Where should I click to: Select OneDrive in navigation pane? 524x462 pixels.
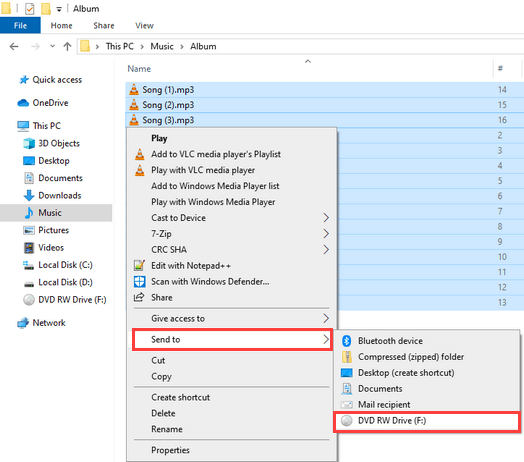50,103
